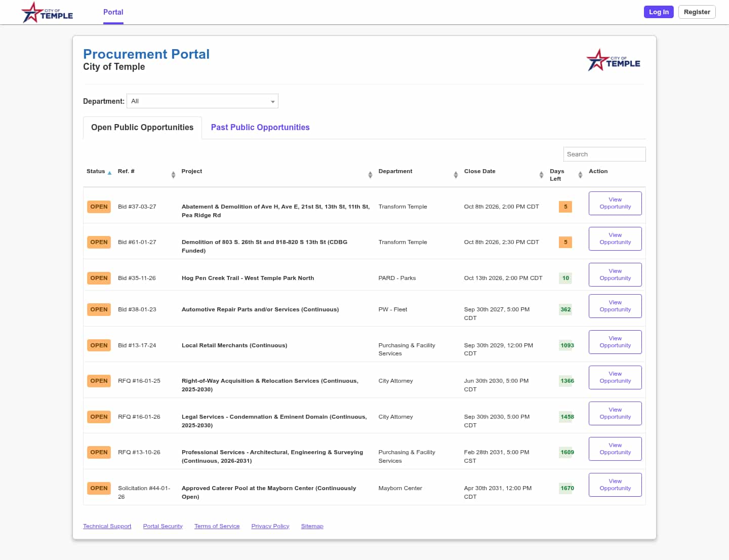Click 'Procurement Portal' heading

tap(146, 54)
